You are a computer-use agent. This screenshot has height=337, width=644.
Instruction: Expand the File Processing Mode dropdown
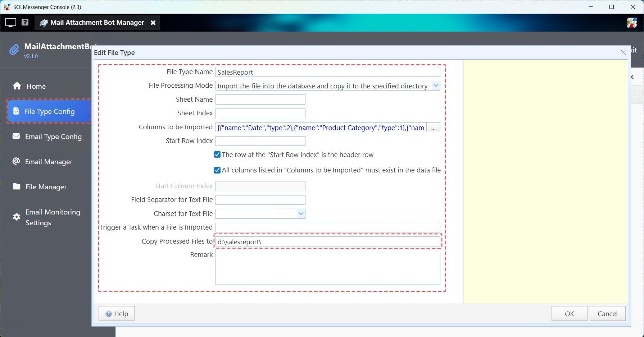[x=436, y=86]
